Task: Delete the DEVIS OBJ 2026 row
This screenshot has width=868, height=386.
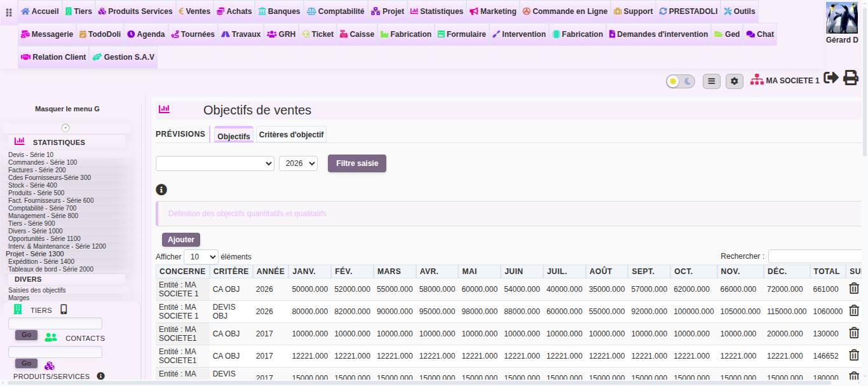Action: 854,311
